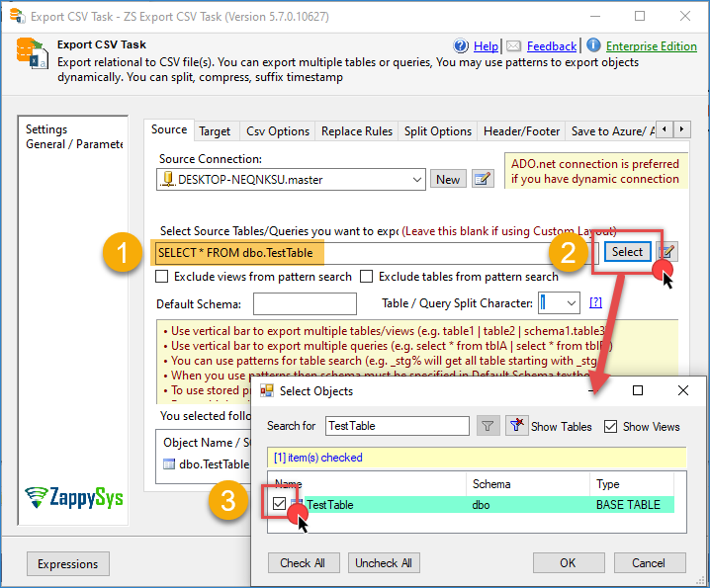Click BASE TABLE cell in grid
This screenshot has height=588, width=710.
coord(628,504)
